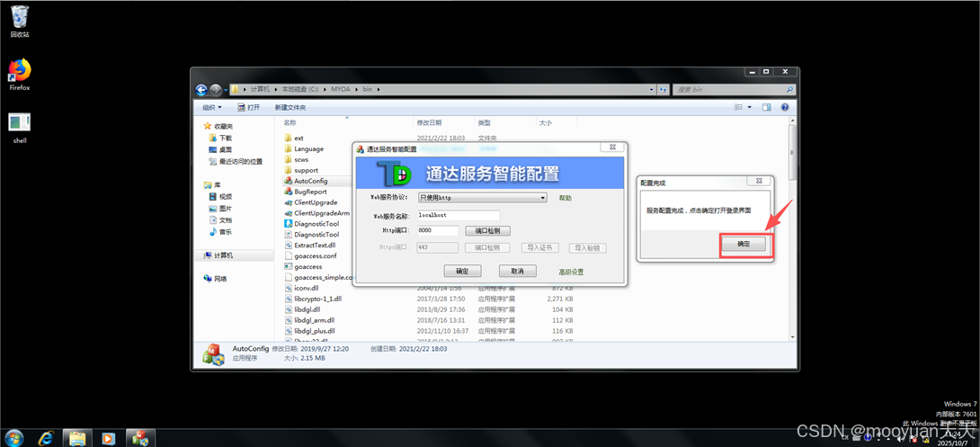Image resolution: width=980 pixels, height=447 pixels.
Task: Toggle the Explorer preview pane
Action: [x=767, y=108]
